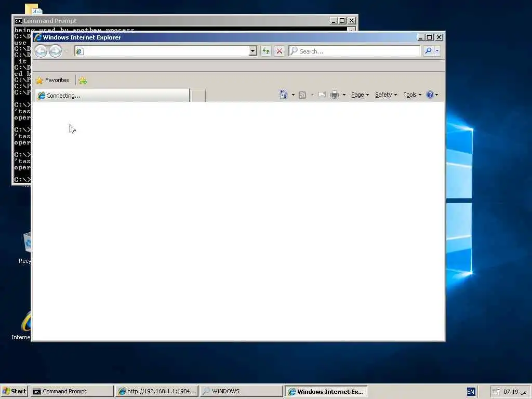The image size is (532, 399).
Task: Select the folder icon at desktop top
Action: point(33,9)
